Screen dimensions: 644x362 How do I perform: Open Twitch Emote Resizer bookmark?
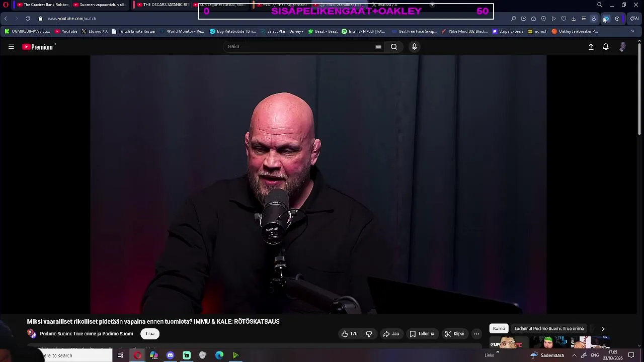click(x=134, y=31)
